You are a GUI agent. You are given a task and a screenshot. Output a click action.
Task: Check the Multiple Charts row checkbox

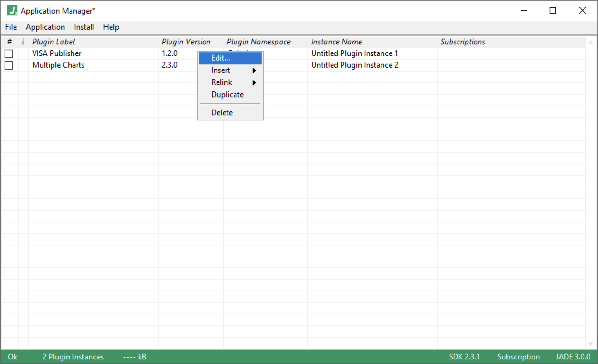9,65
